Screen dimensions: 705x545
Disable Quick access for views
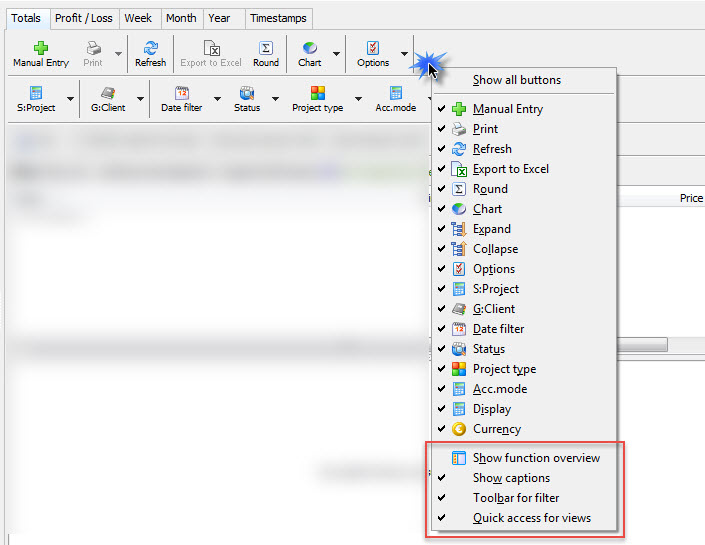(x=531, y=518)
